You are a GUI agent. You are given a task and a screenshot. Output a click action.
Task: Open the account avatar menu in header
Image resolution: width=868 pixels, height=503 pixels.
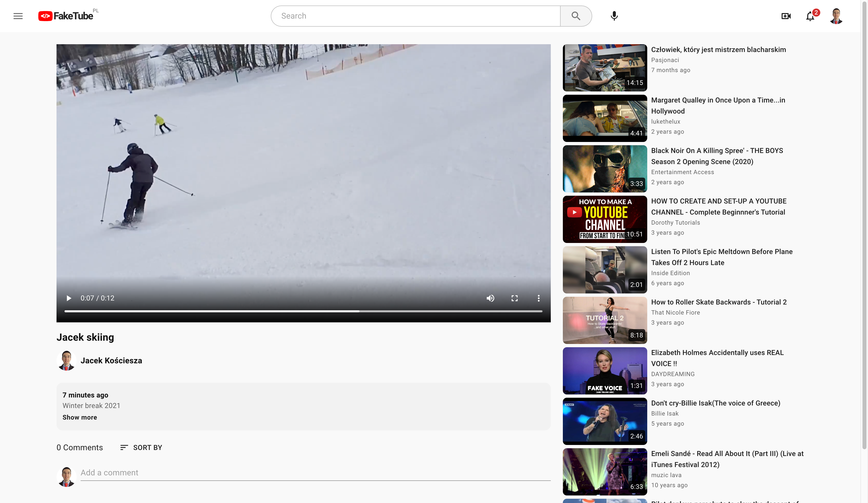pos(836,16)
